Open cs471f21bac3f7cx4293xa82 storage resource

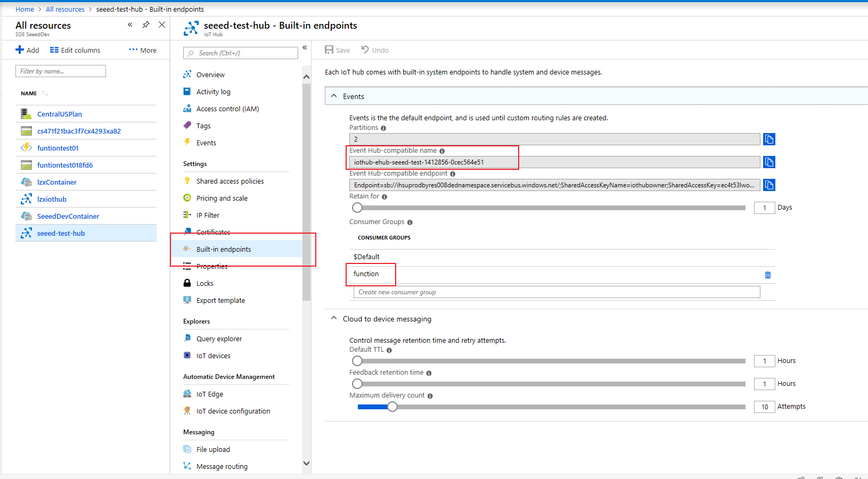coord(79,131)
